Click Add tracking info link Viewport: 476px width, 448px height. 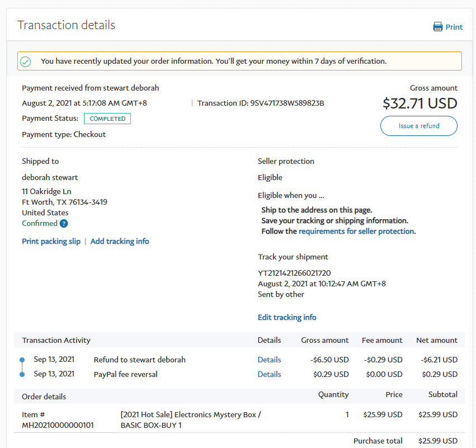[120, 242]
